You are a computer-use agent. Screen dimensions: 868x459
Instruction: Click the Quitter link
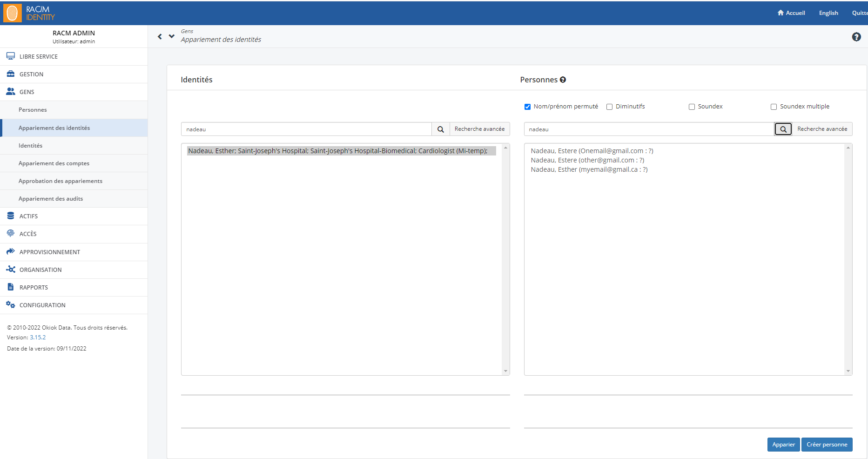(860, 13)
